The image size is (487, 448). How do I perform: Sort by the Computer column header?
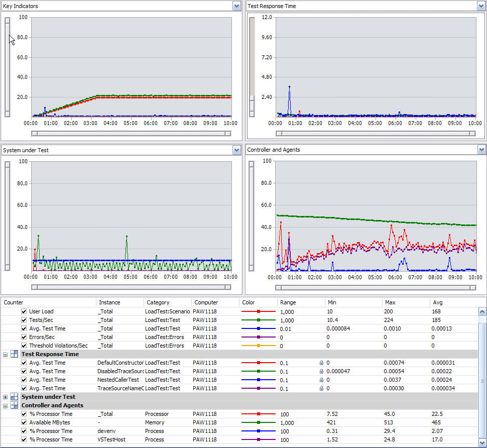215,302
